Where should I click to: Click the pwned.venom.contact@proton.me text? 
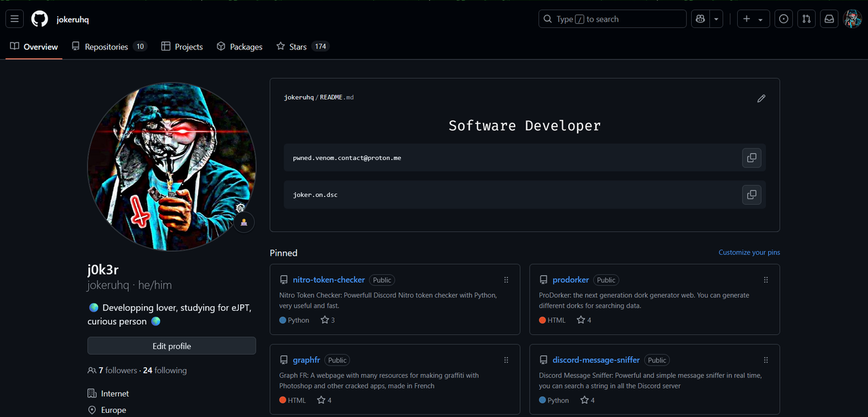tap(347, 158)
